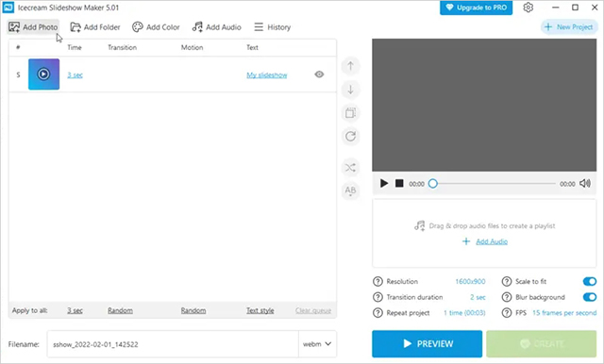
Task: Duplicate the slide using the copy icon
Action: (x=350, y=113)
